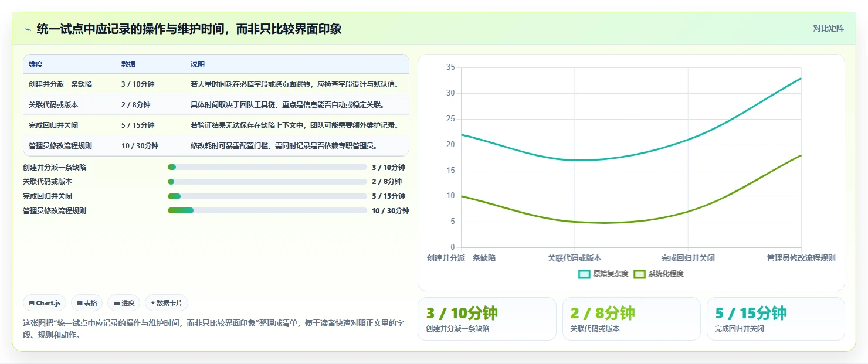Click progress list label 关联代码或版本
The height and width of the screenshot is (364, 868).
[x=48, y=182]
